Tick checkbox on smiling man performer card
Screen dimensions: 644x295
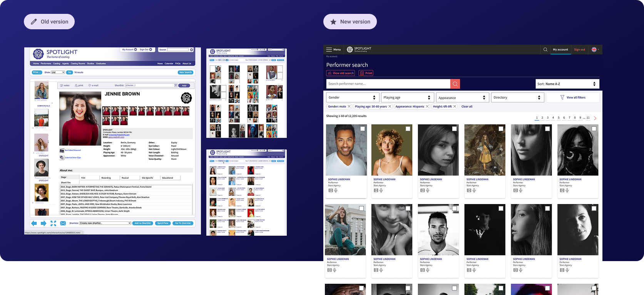pyautogui.click(x=363, y=129)
